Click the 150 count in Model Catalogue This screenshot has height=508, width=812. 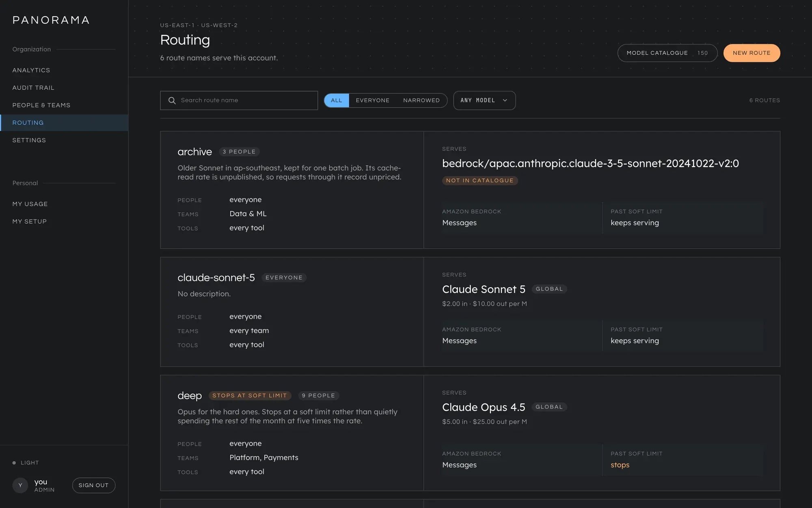click(702, 53)
